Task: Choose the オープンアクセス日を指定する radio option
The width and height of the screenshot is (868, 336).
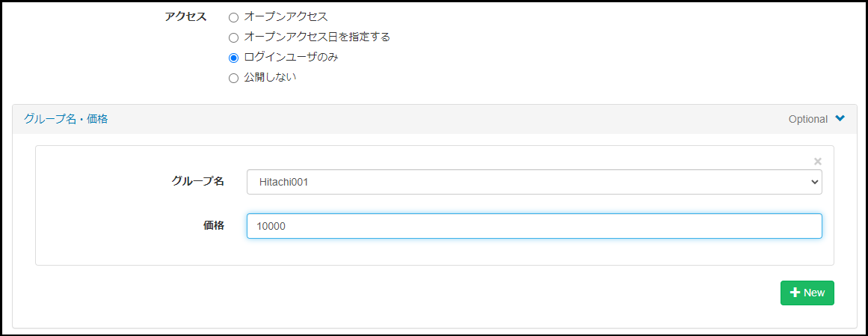Action: coord(233,37)
